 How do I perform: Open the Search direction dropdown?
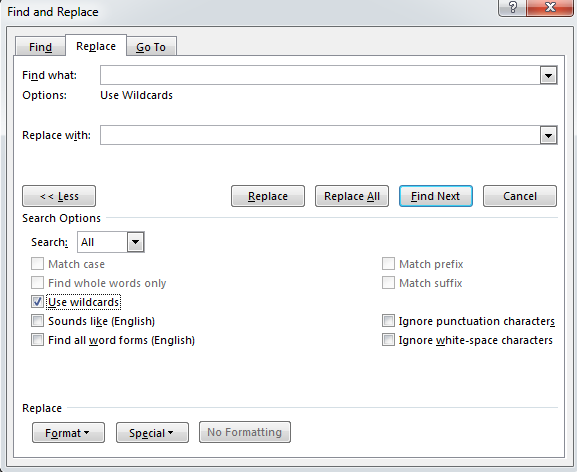pos(135,242)
